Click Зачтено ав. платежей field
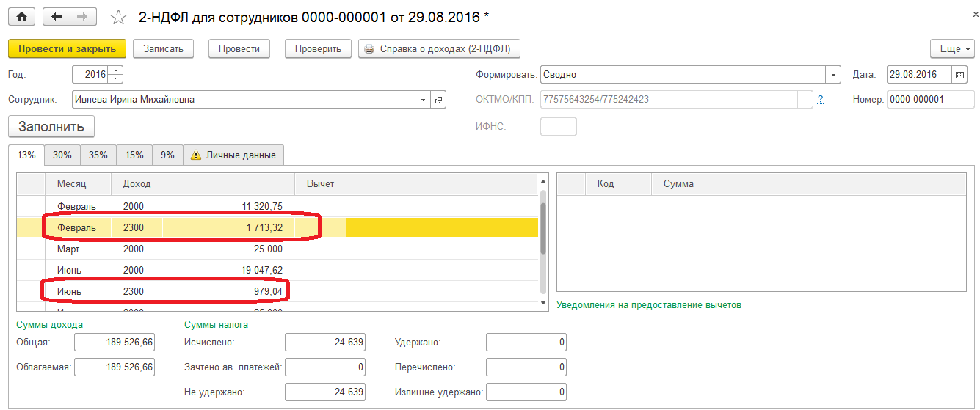The width and height of the screenshot is (980, 410). coord(325,367)
